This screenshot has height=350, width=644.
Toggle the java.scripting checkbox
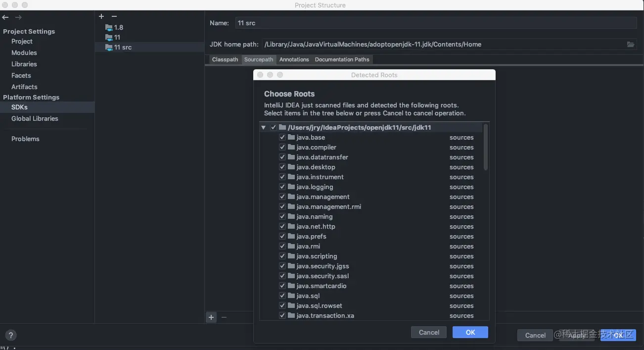pos(282,256)
